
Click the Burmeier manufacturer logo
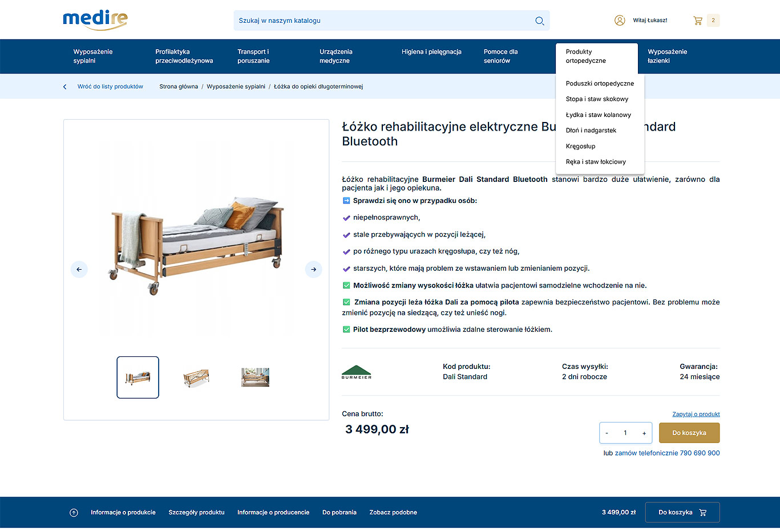point(357,372)
